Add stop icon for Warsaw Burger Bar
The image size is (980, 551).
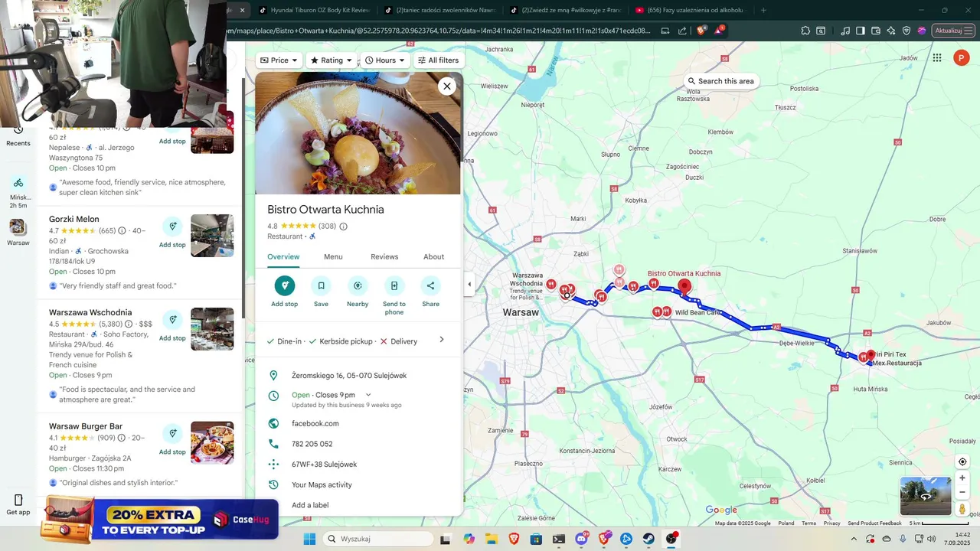click(172, 434)
